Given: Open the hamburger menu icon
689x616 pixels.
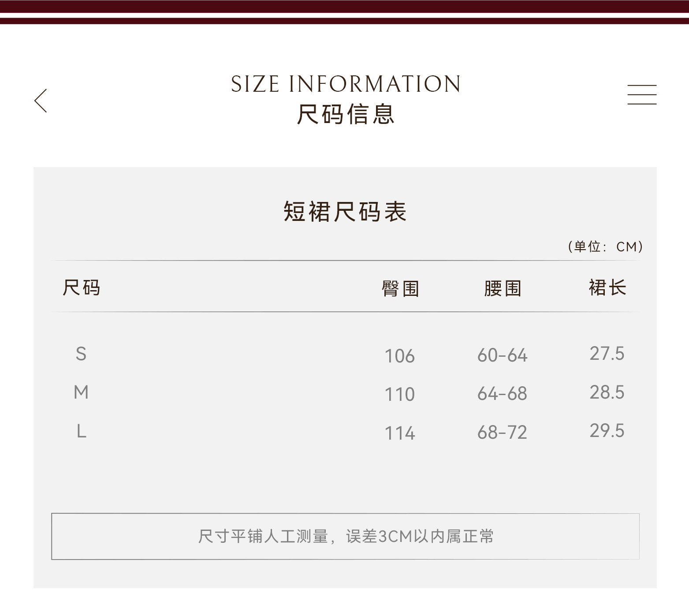Looking at the screenshot, I should pos(642,95).
